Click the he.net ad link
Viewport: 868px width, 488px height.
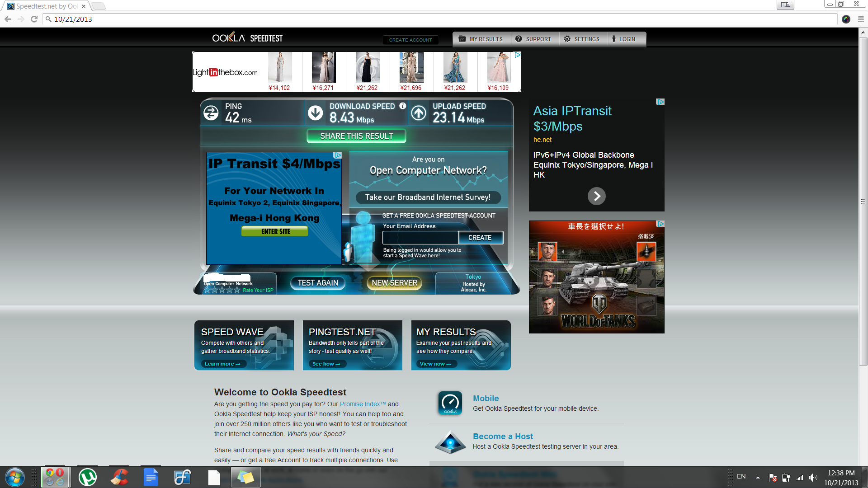(542, 140)
